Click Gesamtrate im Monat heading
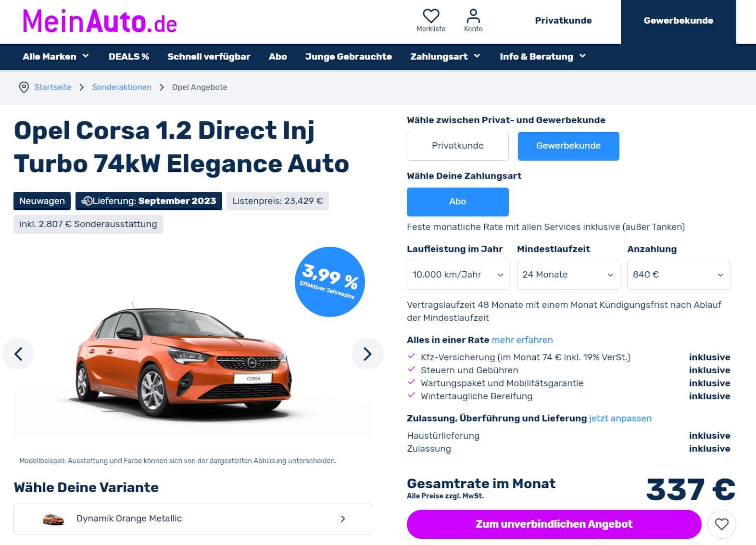Viewport: 756px width, 545px height. click(x=481, y=484)
